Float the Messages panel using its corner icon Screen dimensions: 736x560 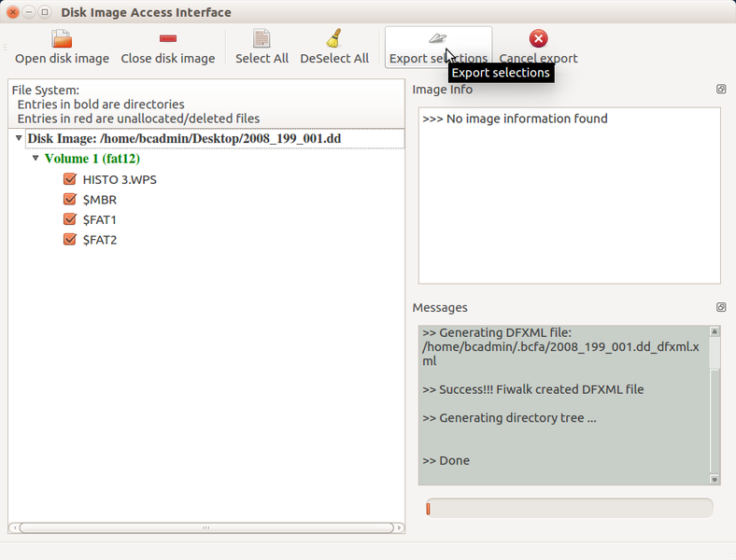tap(721, 307)
